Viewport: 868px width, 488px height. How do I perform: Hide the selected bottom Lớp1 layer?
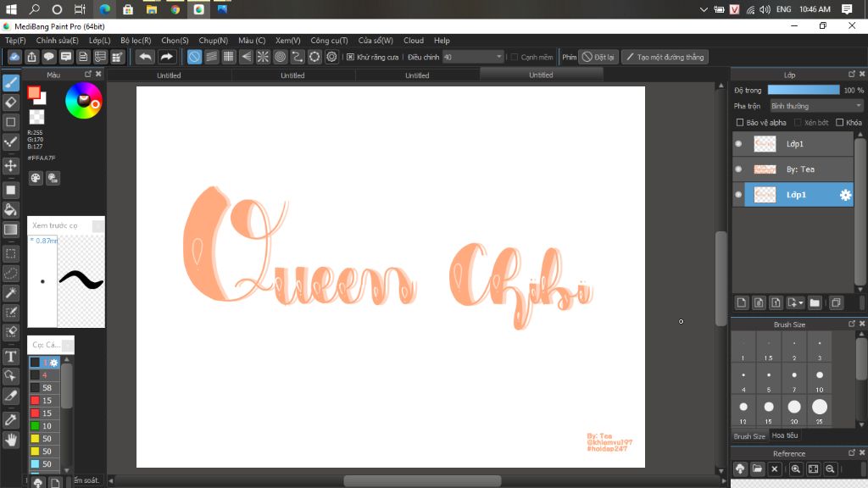pyautogui.click(x=738, y=195)
